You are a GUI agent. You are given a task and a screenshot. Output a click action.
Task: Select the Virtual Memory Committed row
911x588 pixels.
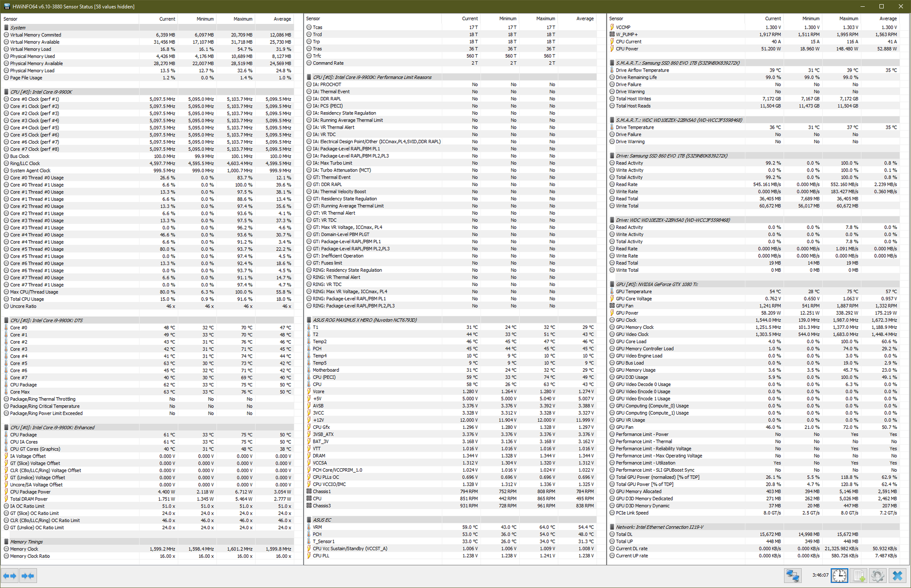148,35
